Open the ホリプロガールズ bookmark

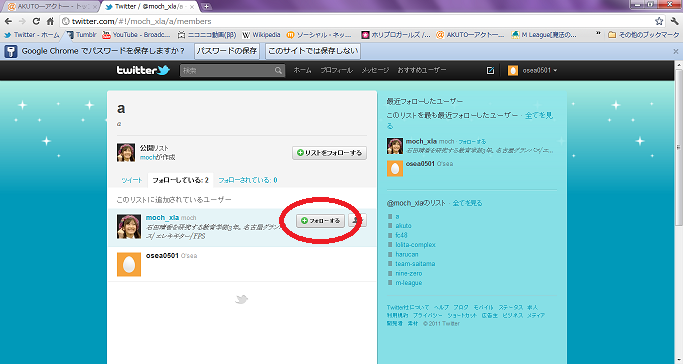tap(396, 35)
